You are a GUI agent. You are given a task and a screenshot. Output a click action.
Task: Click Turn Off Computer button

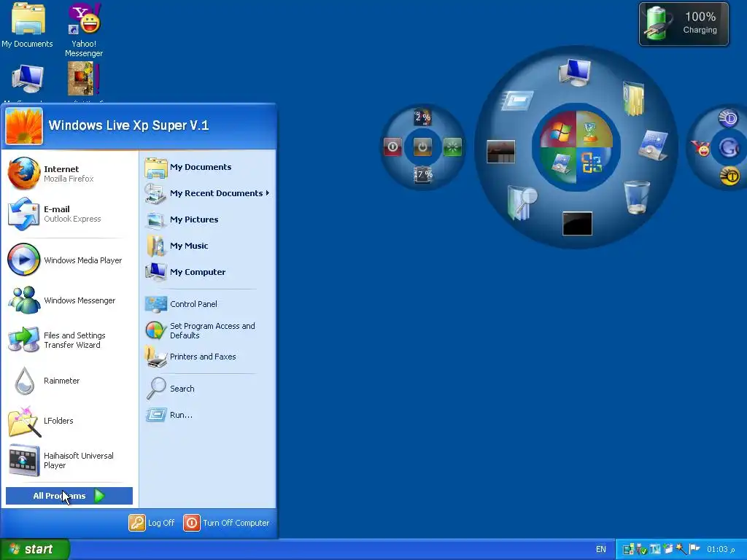226,523
